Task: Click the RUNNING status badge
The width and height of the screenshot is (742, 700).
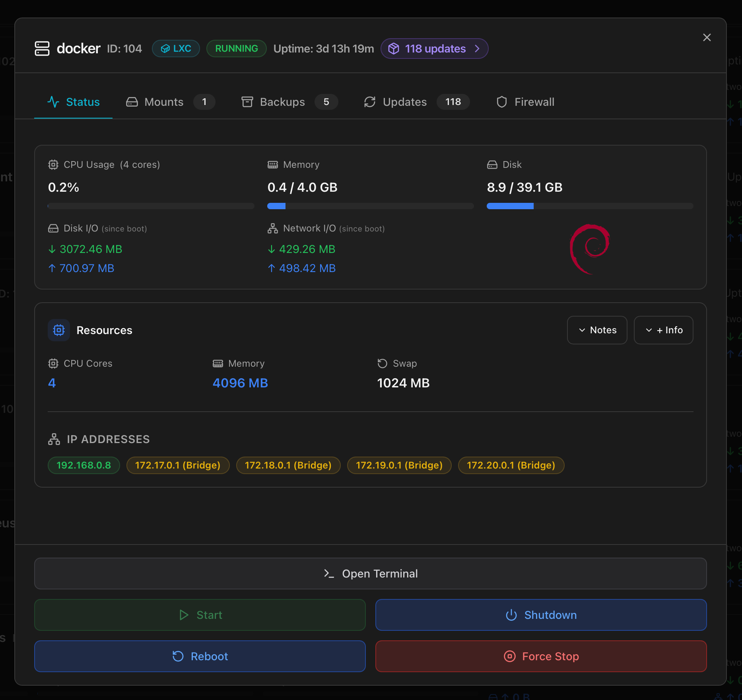Action: tap(237, 49)
